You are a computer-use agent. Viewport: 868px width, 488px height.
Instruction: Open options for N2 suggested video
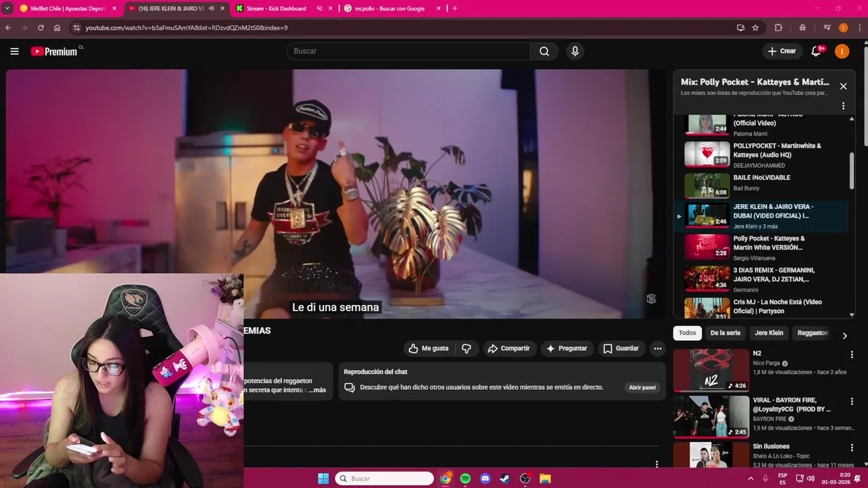pyautogui.click(x=852, y=354)
